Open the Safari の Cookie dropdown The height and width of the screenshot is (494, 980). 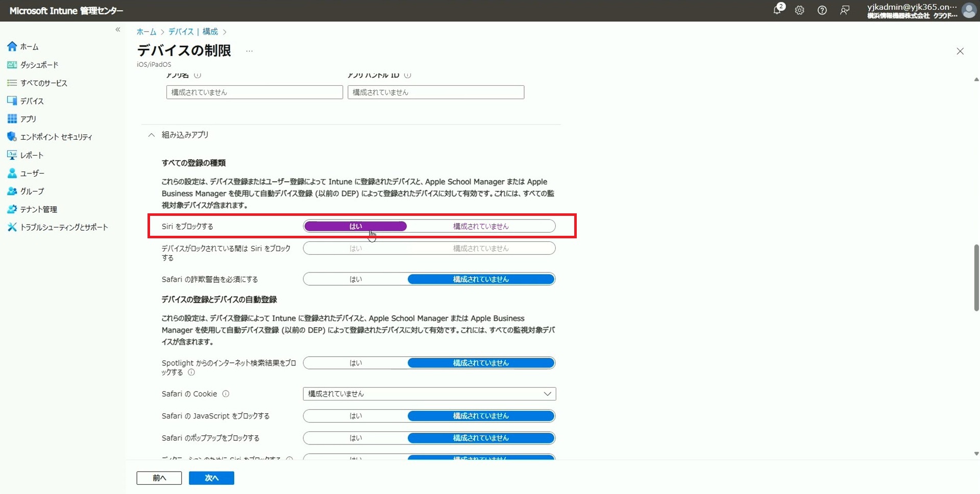[x=429, y=394]
